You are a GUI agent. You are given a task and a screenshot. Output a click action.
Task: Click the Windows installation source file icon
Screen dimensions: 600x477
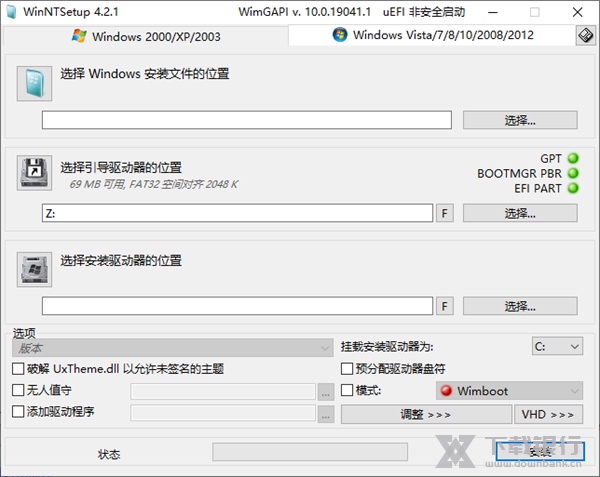click(x=34, y=83)
